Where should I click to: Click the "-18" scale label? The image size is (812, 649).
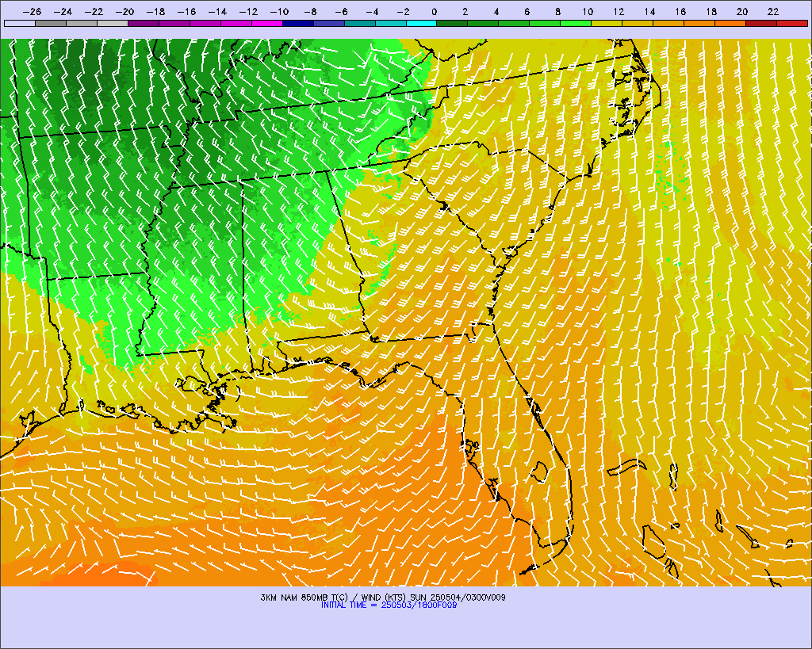pyautogui.click(x=155, y=11)
